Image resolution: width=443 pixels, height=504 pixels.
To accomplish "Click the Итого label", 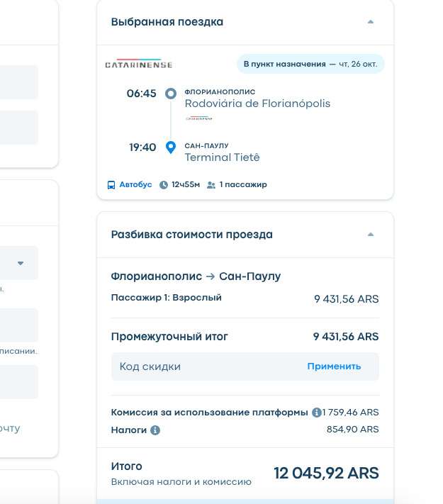I will [x=127, y=466].
